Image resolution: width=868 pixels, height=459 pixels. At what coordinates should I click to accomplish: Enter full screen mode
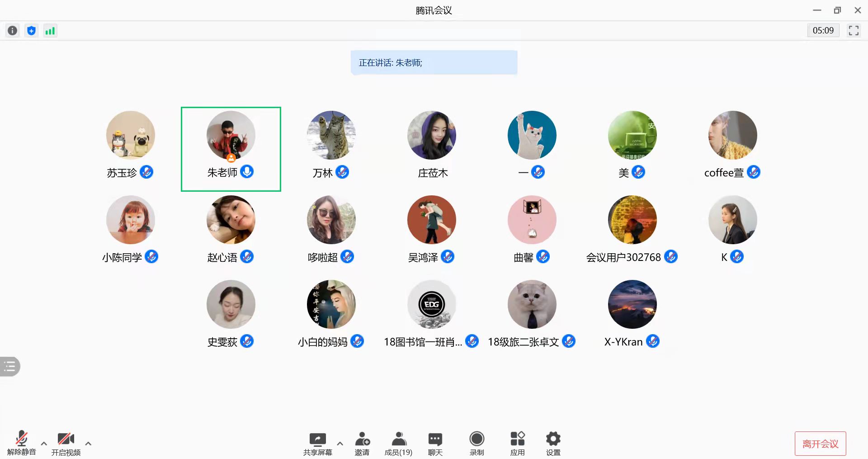[x=853, y=31]
